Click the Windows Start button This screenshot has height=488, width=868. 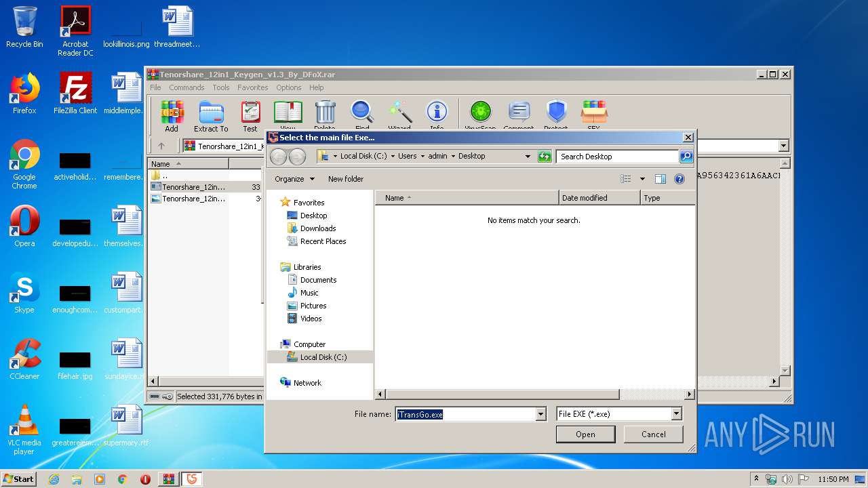tap(18, 479)
